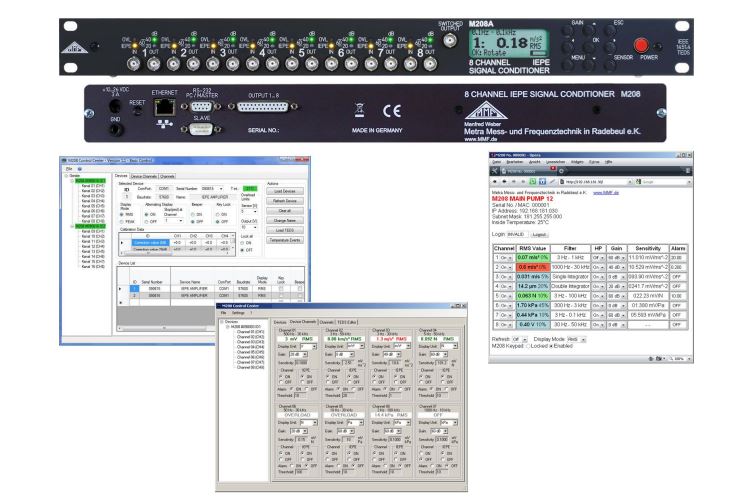The width and height of the screenshot is (755, 500).
Task: Click the Double Integrator filter cell
Action: tap(571, 286)
